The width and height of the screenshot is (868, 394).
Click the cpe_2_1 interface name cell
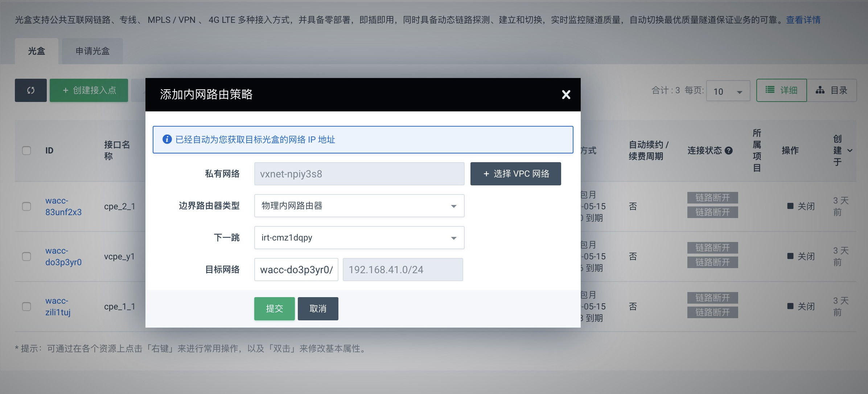[x=120, y=206]
